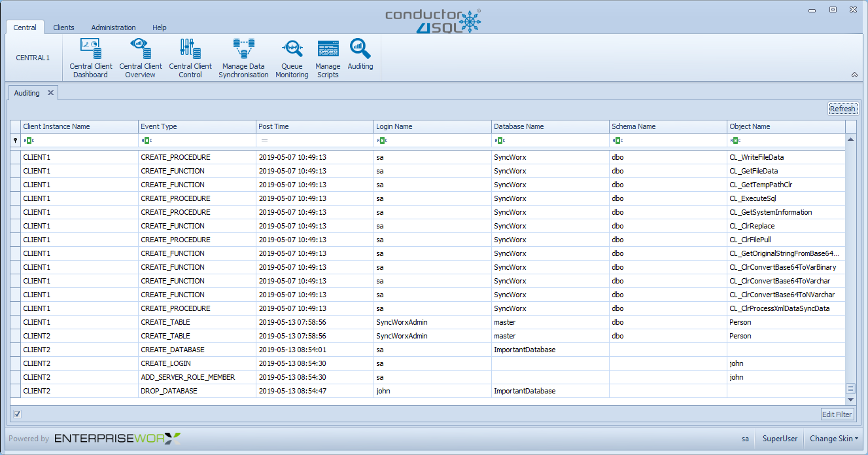Toggle the filter enabled checkbox at grid bottom
This screenshot has height=455, width=868.
18,414
